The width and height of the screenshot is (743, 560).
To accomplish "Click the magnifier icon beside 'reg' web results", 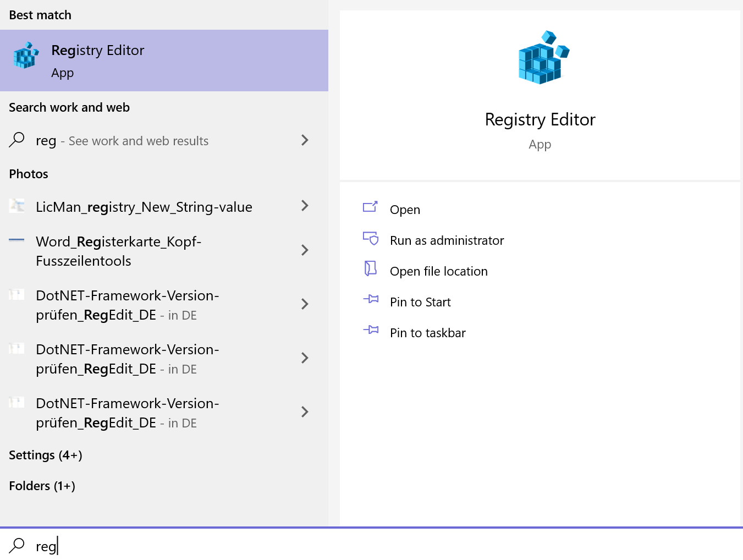I will point(17,140).
